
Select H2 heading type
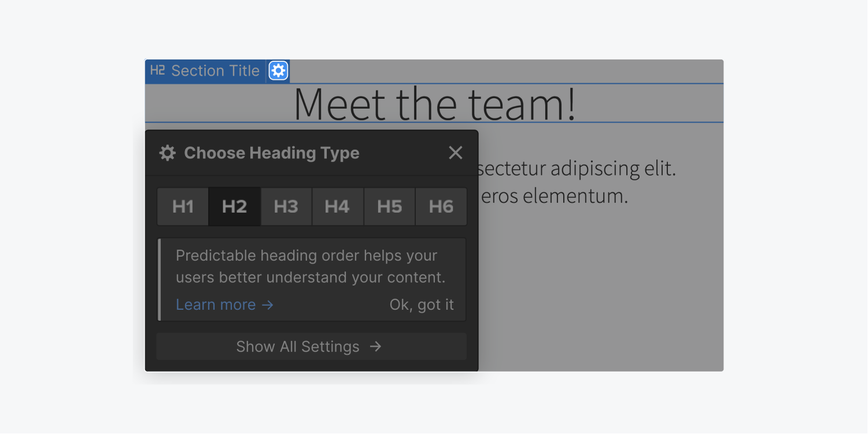[x=234, y=206]
